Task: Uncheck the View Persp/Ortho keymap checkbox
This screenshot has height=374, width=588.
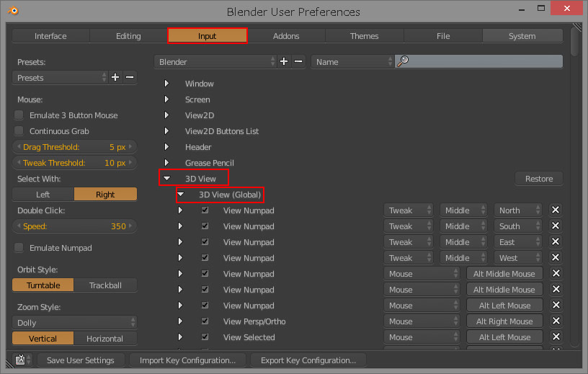Action: coord(205,321)
